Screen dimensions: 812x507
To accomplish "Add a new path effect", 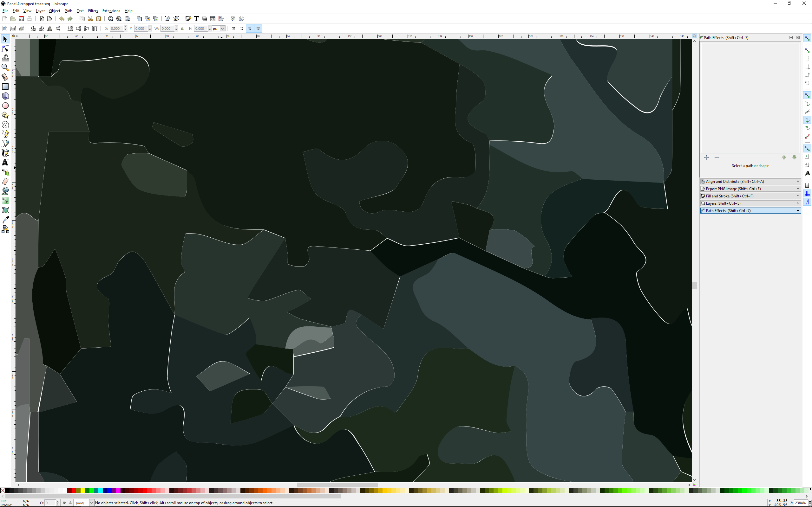I will pos(707,157).
